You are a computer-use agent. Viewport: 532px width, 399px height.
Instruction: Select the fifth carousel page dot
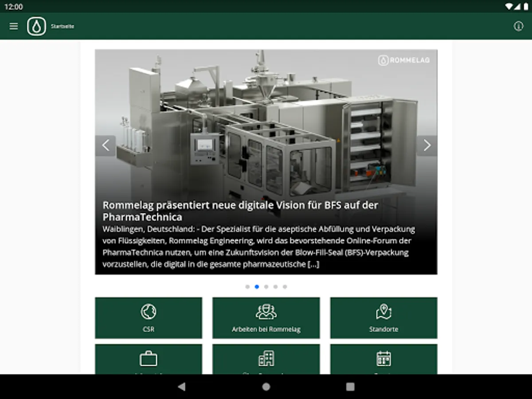point(285,287)
